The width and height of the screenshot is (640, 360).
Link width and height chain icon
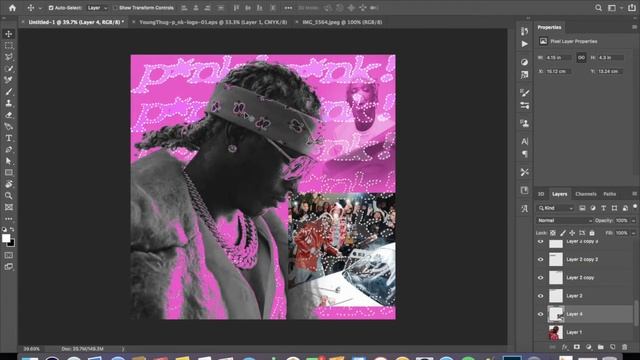point(581,58)
